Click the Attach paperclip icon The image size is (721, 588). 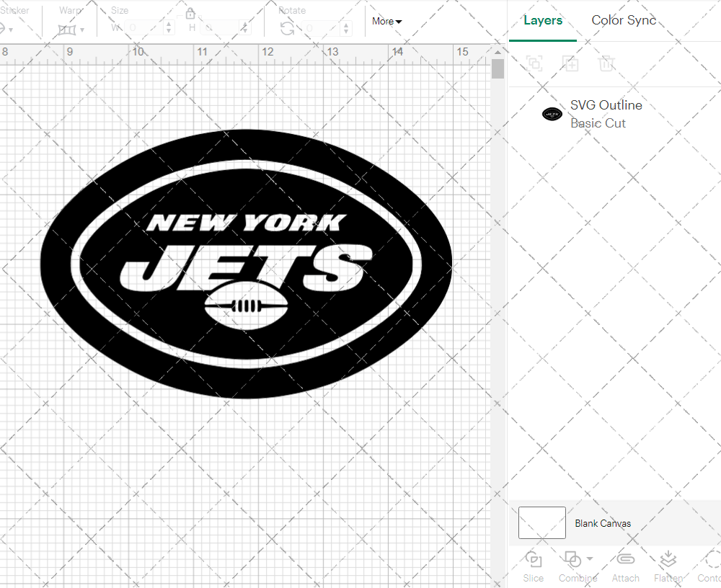click(x=625, y=560)
